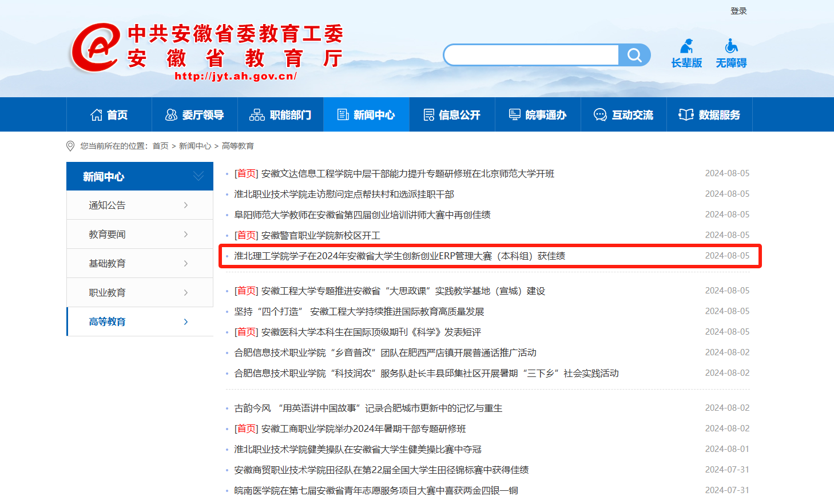Image resolution: width=834 pixels, height=504 pixels.
Task: Click the 登录 login link
Action: 738,11
